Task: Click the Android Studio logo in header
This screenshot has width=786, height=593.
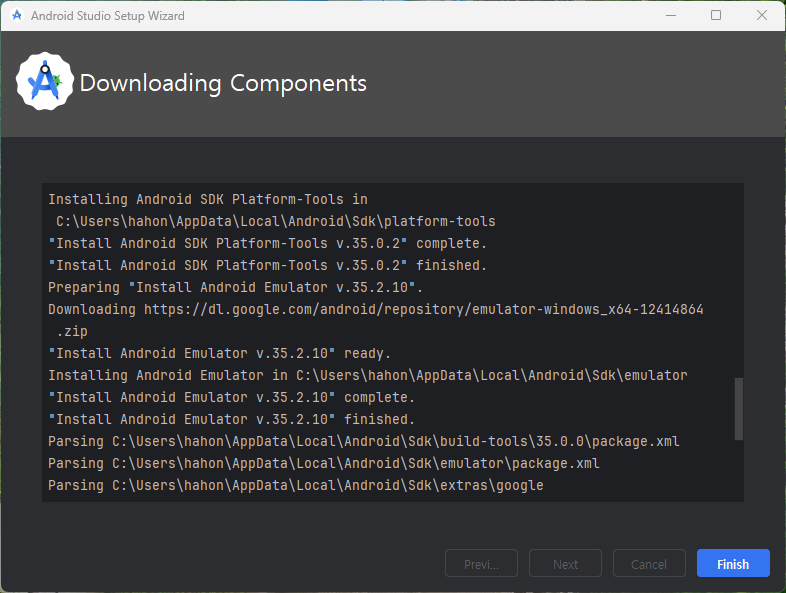Action: 45,81
